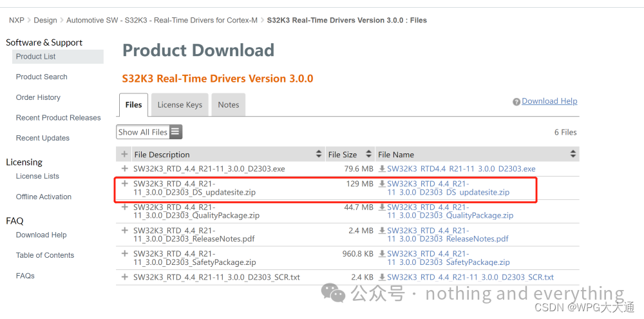Click download icon for SCR.txt file
Image resolution: width=644 pixels, height=319 pixels.
click(382, 278)
